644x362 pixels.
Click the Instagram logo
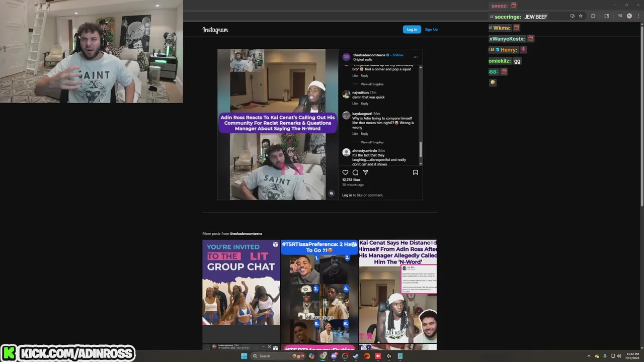pyautogui.click(x=215, y=30)
